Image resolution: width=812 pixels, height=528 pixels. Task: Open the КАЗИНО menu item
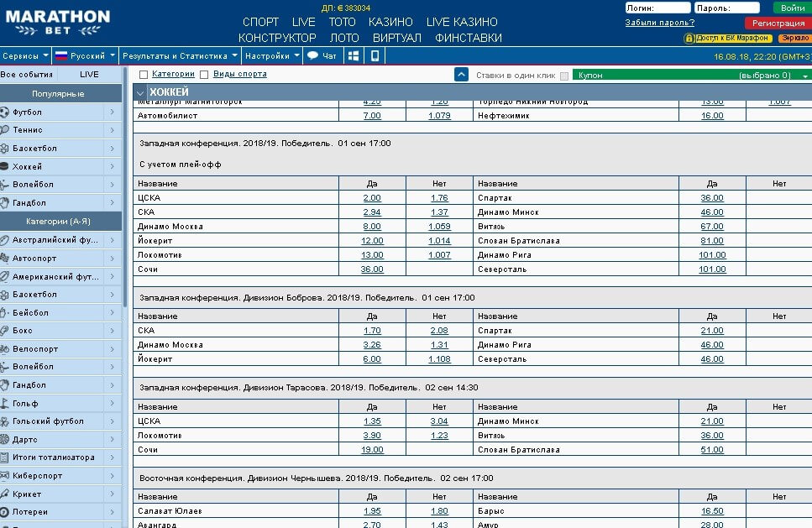pyautogui.click(x=390, y=22)
